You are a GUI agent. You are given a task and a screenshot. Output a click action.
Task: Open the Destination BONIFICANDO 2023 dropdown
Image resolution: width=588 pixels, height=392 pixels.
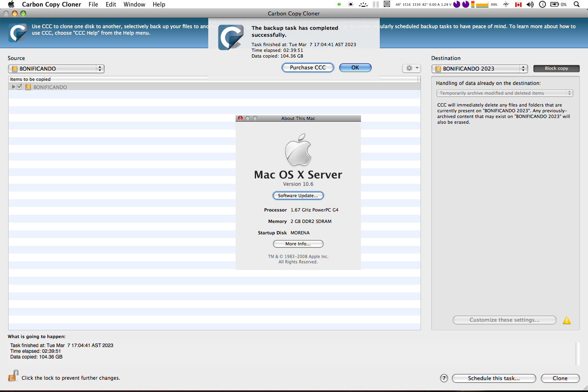(479, 69)
